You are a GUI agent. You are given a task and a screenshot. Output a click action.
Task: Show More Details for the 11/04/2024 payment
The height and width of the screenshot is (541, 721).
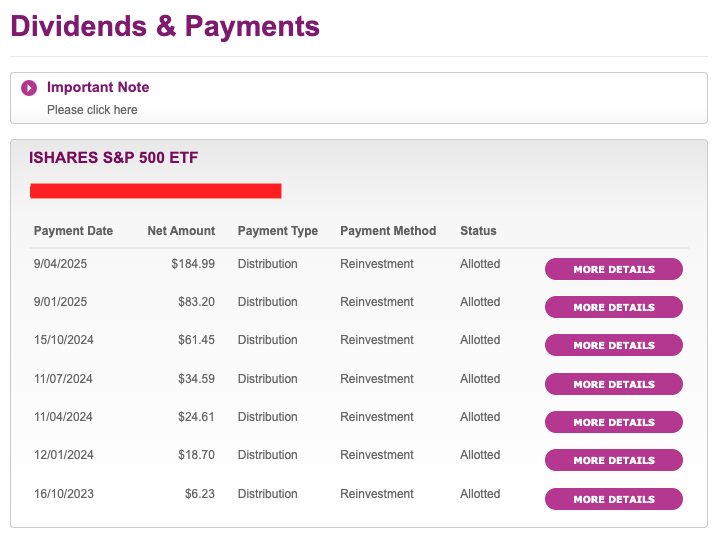[x=613, y=422]
